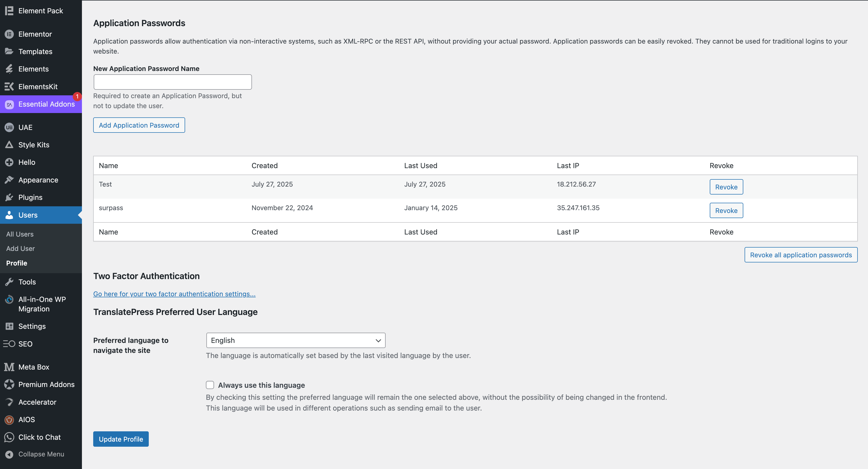868x469 pixels.
Task: Click the Click to Chat icon
Action: [x=9, y=437]
